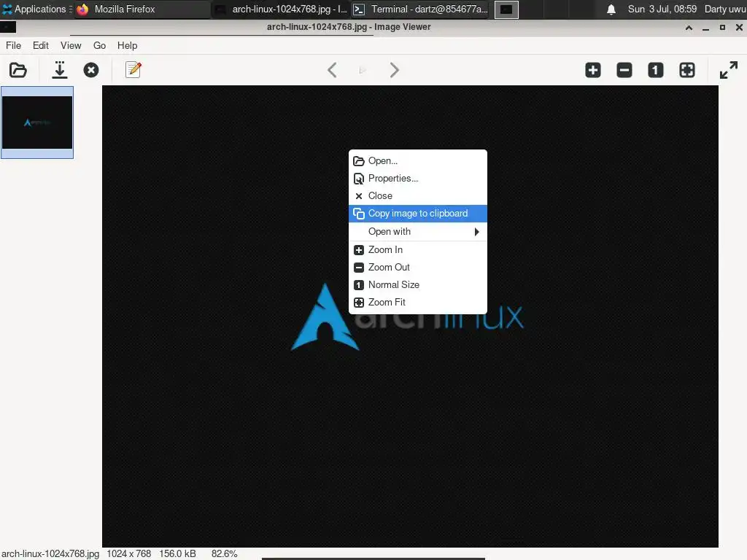
Task: Click the Open folder toolbar icon
Action: 18,70
